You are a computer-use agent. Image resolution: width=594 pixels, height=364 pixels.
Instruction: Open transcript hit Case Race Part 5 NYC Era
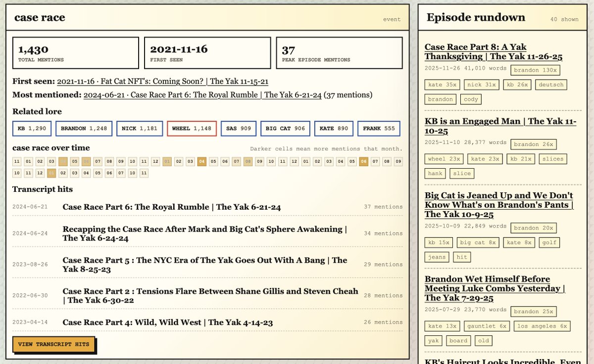point(205,265)
